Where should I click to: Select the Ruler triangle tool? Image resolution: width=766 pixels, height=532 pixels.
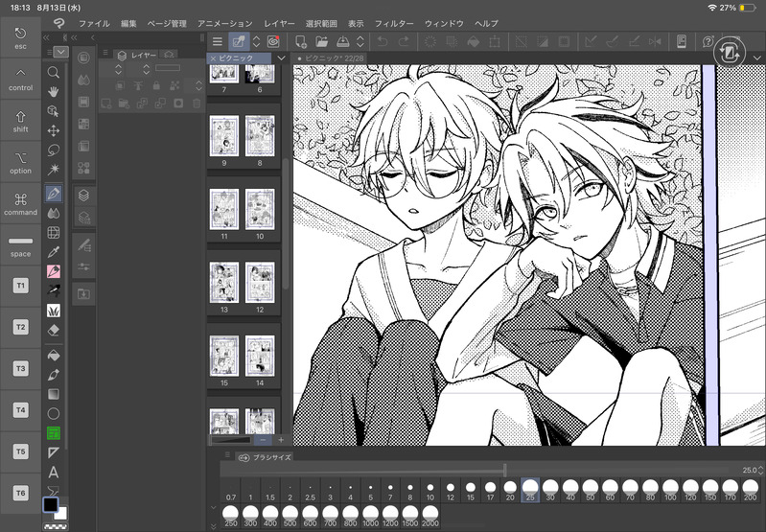(x=54, y=452)
